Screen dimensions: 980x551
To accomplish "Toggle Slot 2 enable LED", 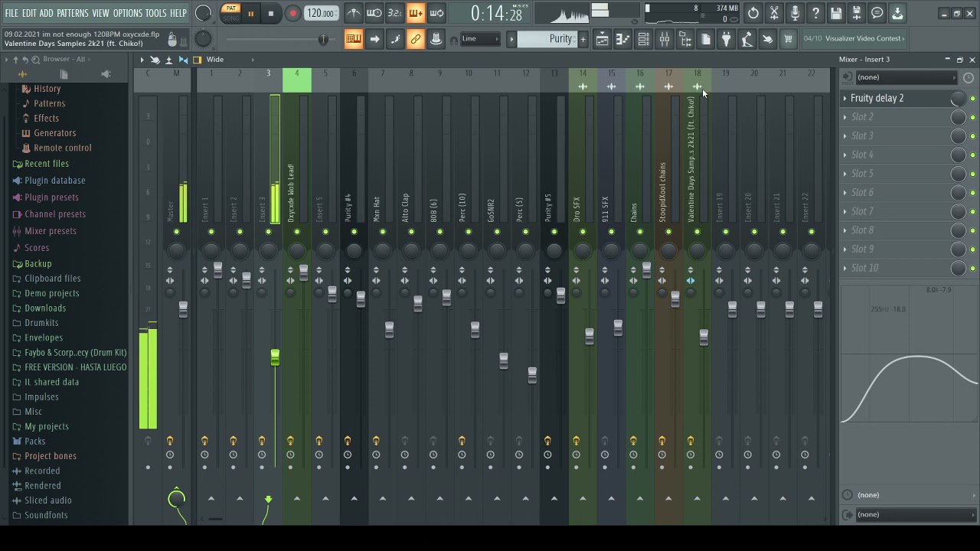I will pos(972,117).
